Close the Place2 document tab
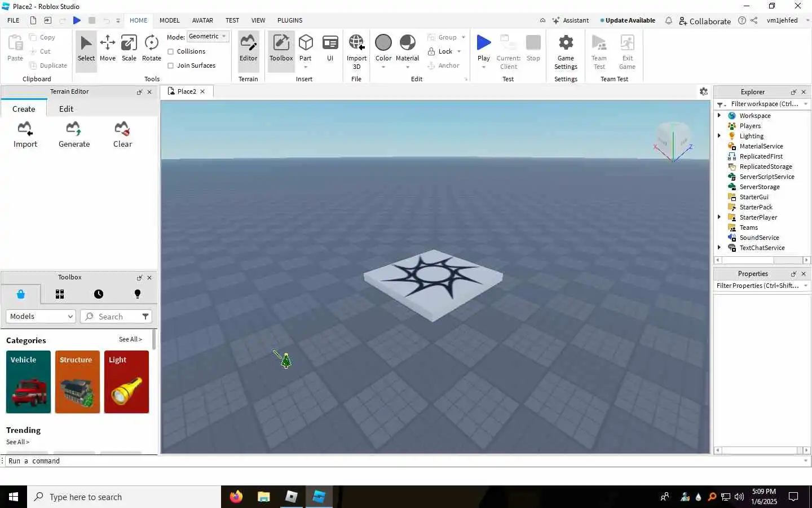 (x=202, y=91)
